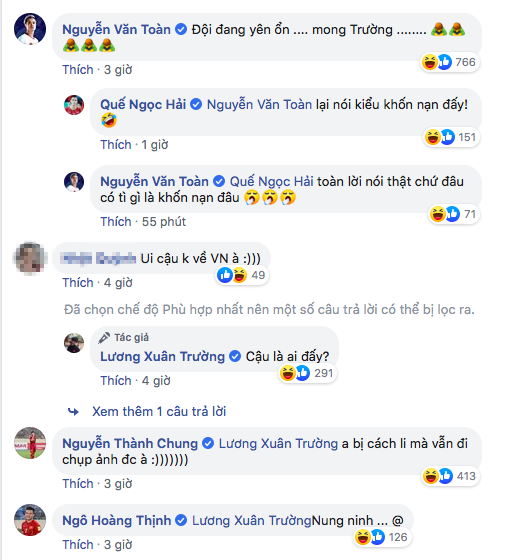The image size is (516, 560).
Task: Open the reactions badge showing 126
Action: coord(382,537)
